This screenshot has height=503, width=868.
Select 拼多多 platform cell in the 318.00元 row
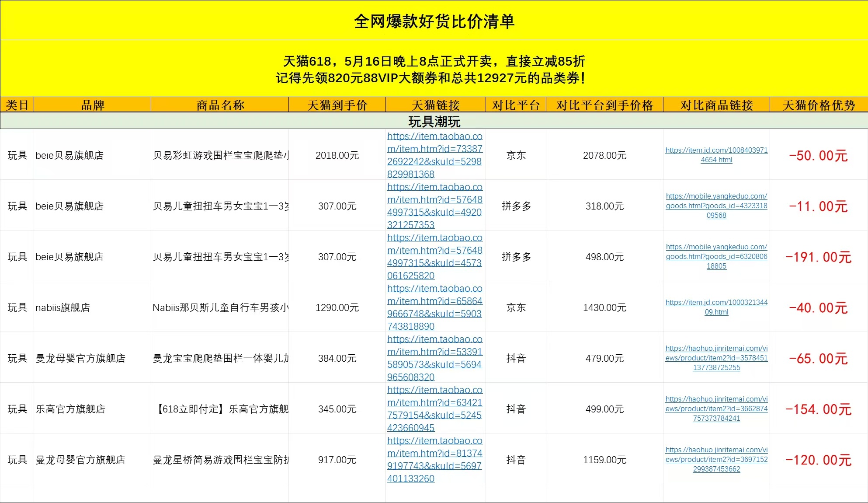coord(516,206)
